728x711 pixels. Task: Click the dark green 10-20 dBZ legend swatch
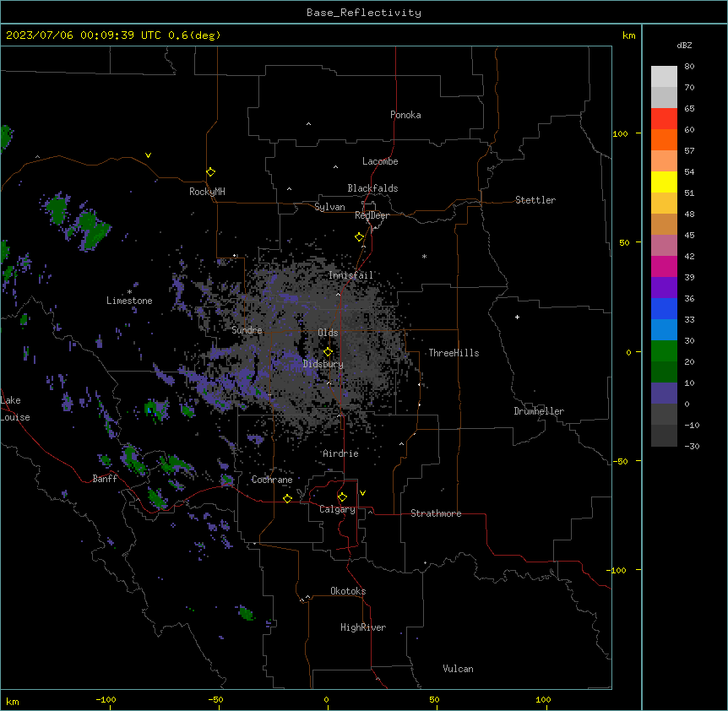[664, 372]
